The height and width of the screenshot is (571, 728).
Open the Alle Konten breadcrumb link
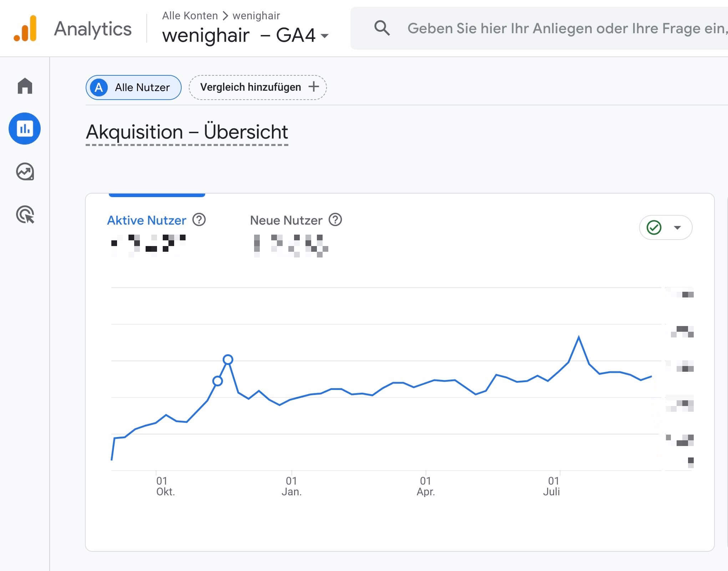coord(190,15)
